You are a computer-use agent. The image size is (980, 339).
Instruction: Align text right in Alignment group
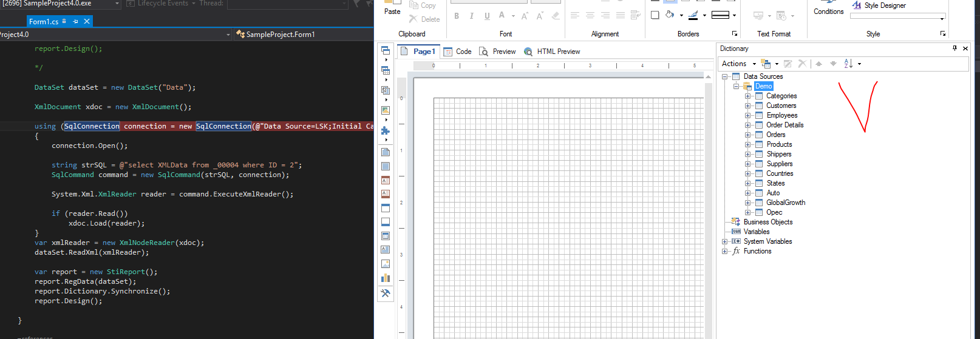[x=605, y=15]
